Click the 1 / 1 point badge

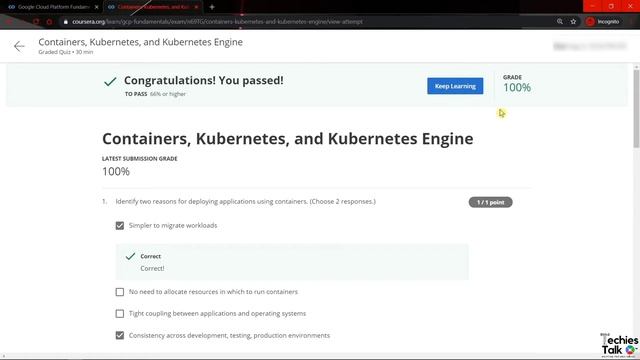pyautogui.click(x=490, y=202)
